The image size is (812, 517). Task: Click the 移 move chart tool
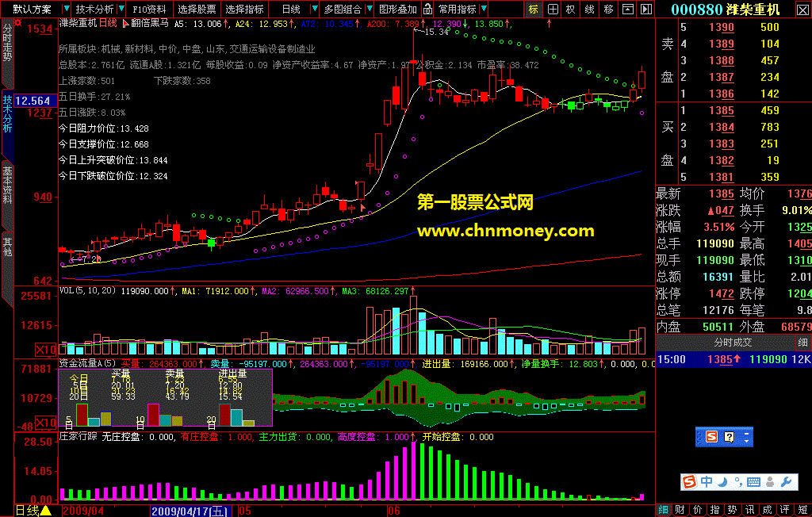[608, 9]
